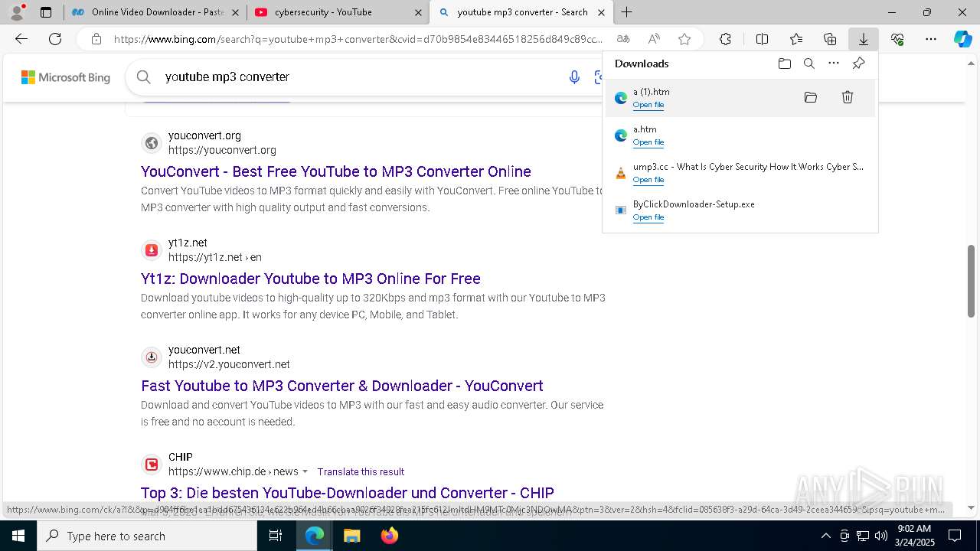Open more options in Downloads panel
Viewport: 980px width, 551px height.
pyautogui.click(x=834, y=64)
